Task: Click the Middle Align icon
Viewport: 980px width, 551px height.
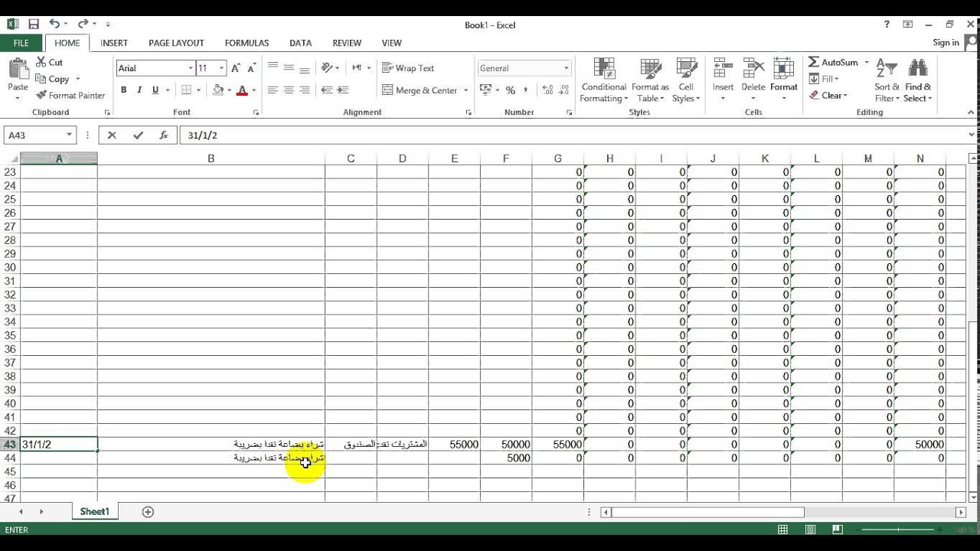Action: click(x=289, y=68)
